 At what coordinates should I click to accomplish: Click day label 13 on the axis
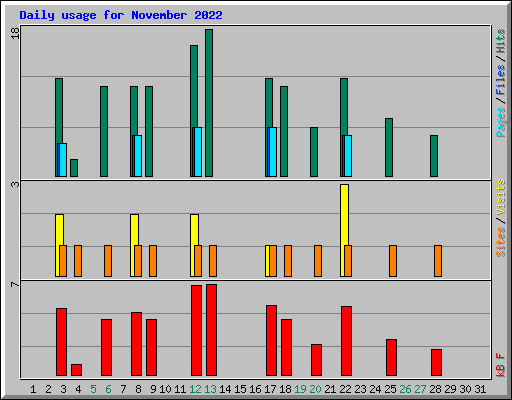210,389
